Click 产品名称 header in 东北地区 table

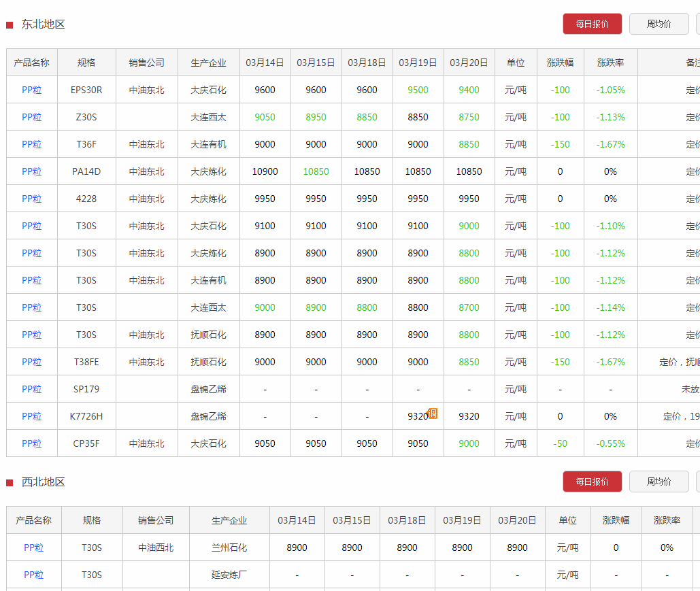(32, 63)
